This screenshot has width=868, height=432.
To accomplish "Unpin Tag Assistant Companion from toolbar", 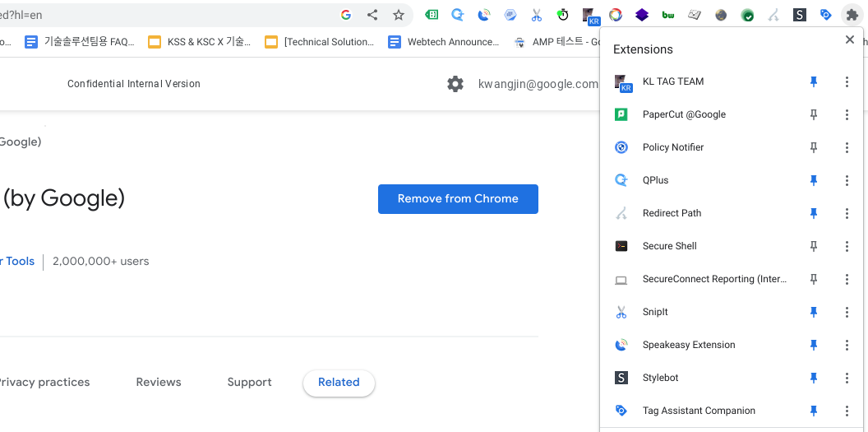I will (813, 411).
